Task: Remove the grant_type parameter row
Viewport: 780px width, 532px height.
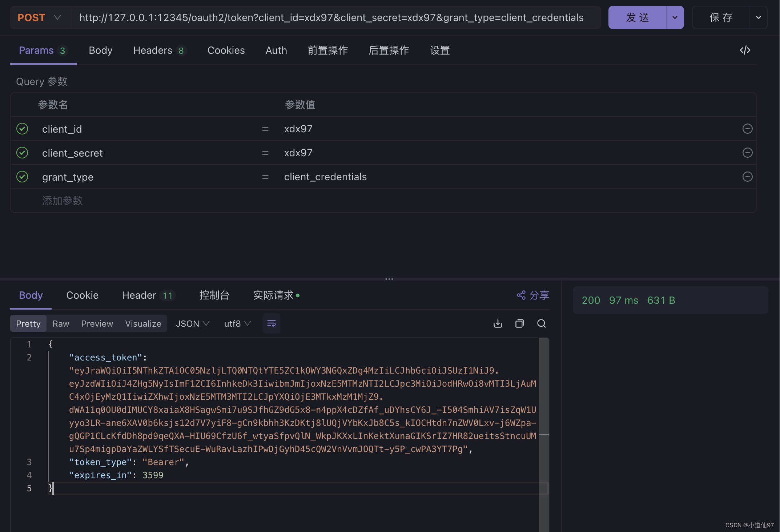Action: tap(747, 177)
